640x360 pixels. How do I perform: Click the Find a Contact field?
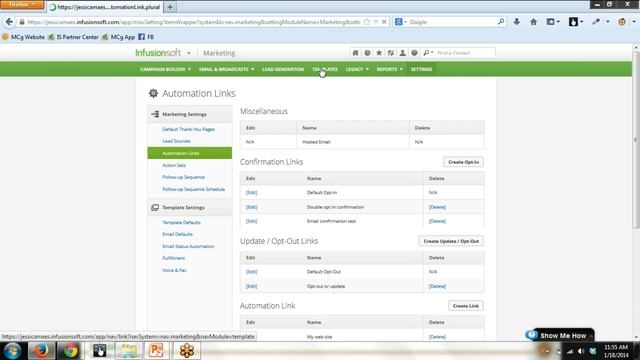464,53
